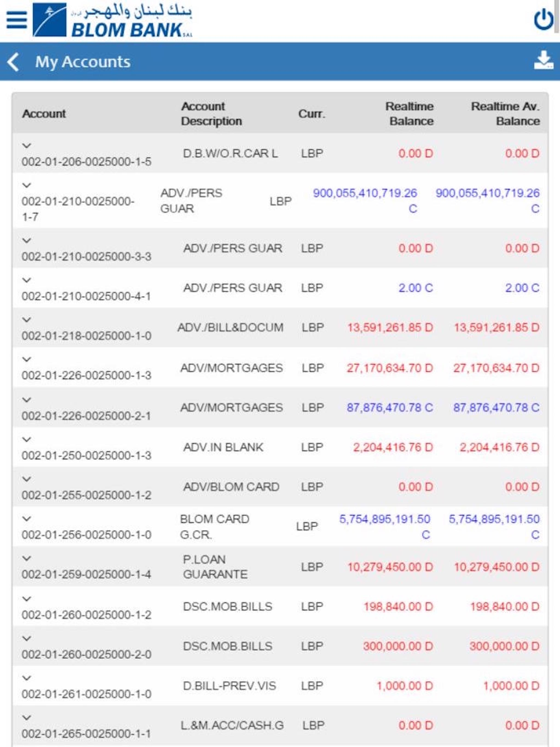This screenshot has height=747, width=560.
Task: Click the D.BILL-PREV.VIS description
Action: point(230,685)
